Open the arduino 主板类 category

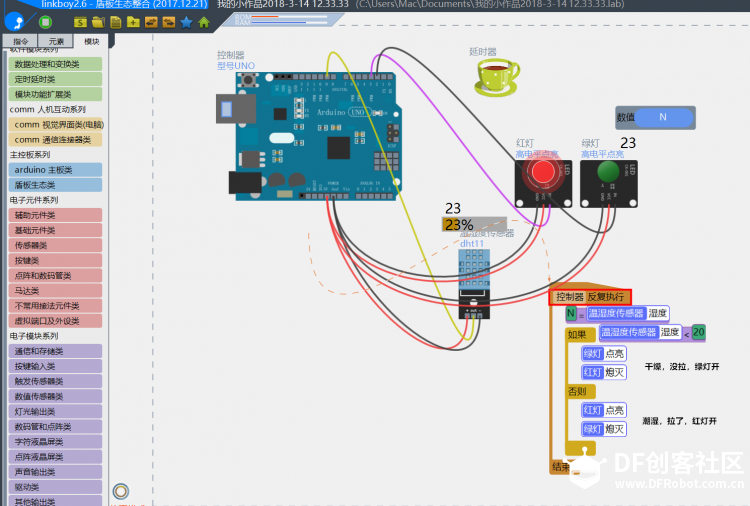click(x=55, y=170)
